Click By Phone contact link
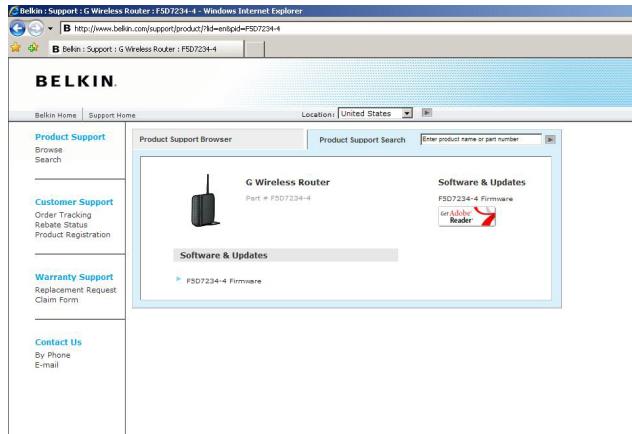 (x=53, y=355)
